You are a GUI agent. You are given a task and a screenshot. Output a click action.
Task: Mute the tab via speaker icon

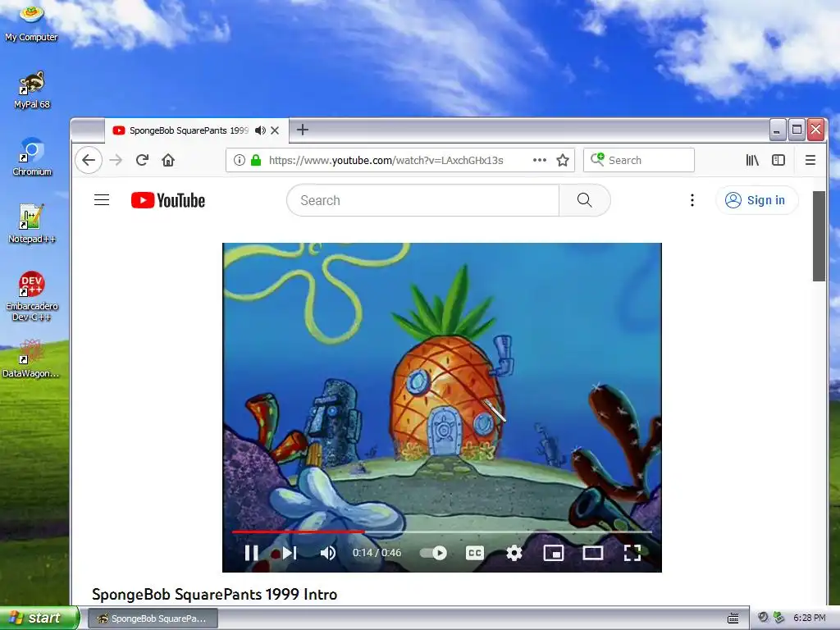[x=260, y=130]
